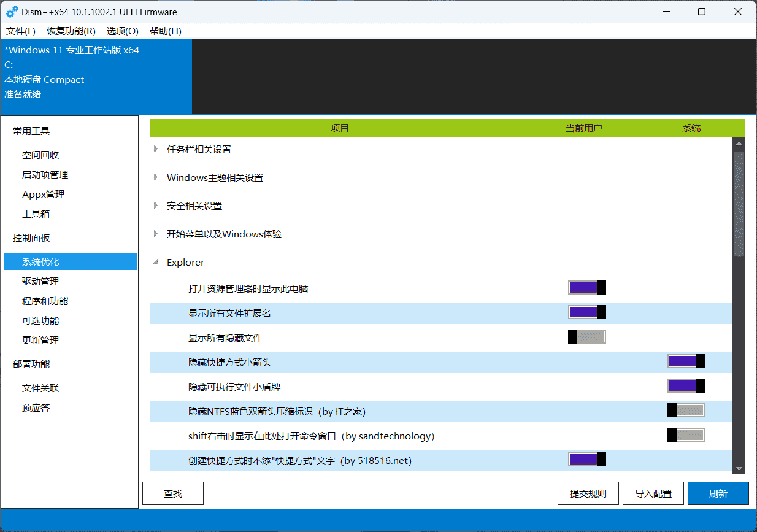Enable 隐藏NTFS蓝色双箭头压缩标识 option

686,410
